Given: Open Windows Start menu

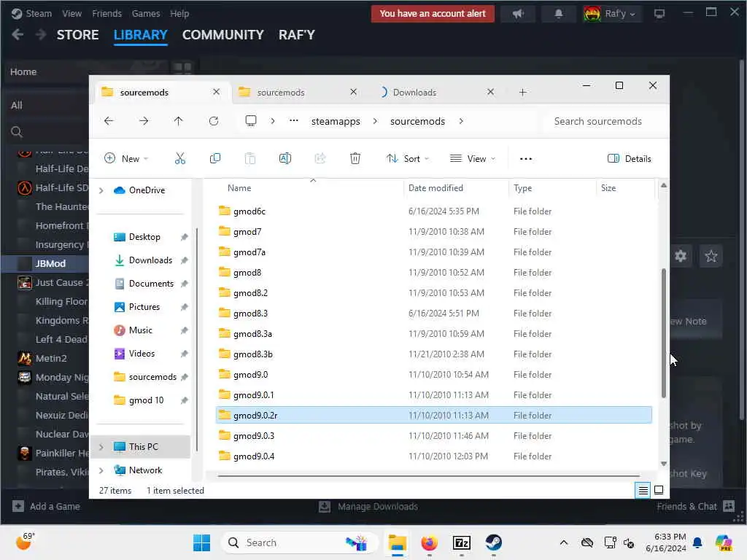Looking at the screenshot, I should point(201,542).
